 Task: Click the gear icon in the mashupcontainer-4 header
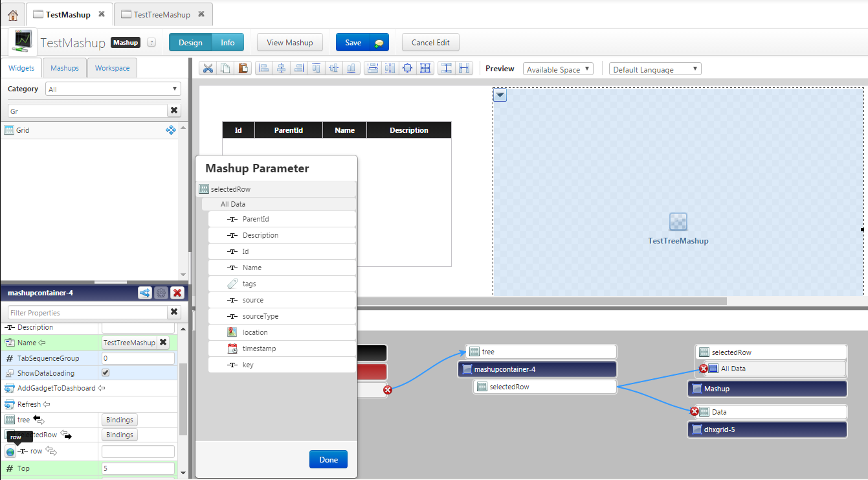(x=161, y=293)
